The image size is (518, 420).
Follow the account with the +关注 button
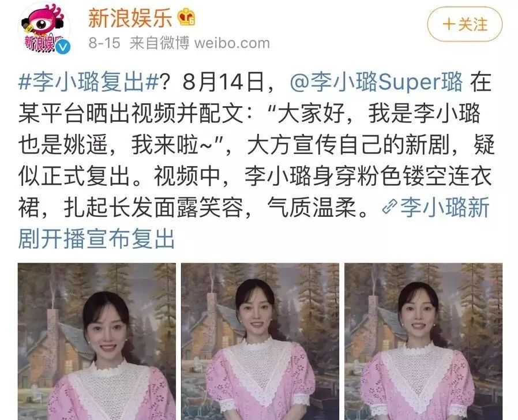465,24
